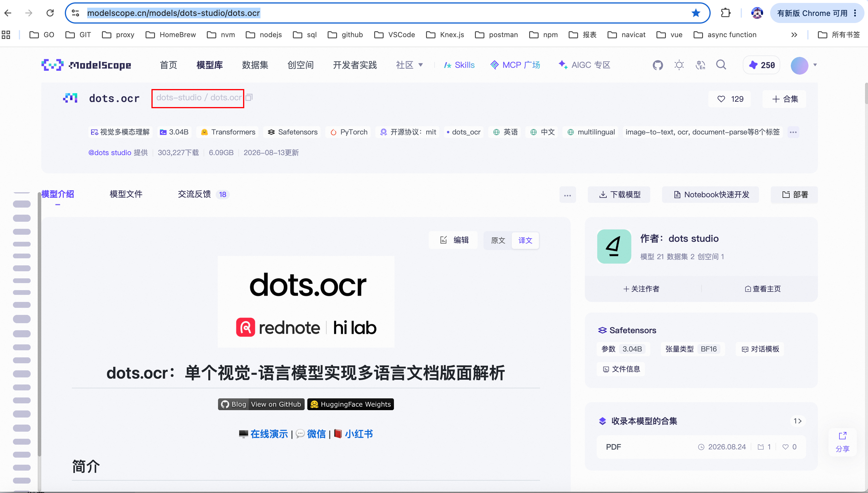Open the github bookmark folder
Viewport: 868px width, 493px height.
pos(345,34)
